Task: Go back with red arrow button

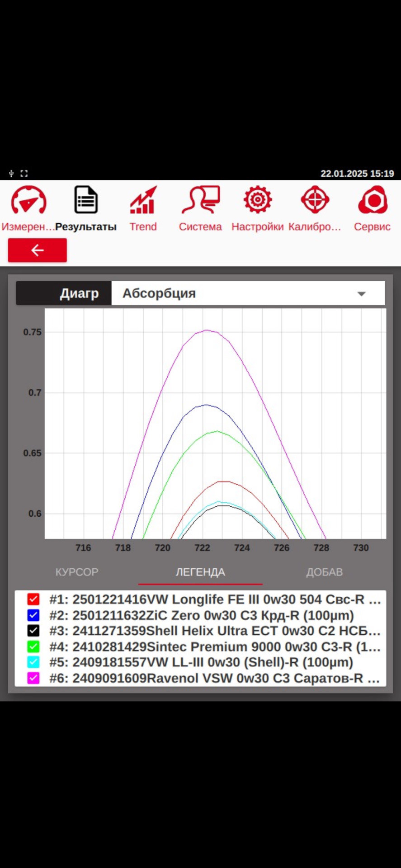Action: click(x=38, y=250)
